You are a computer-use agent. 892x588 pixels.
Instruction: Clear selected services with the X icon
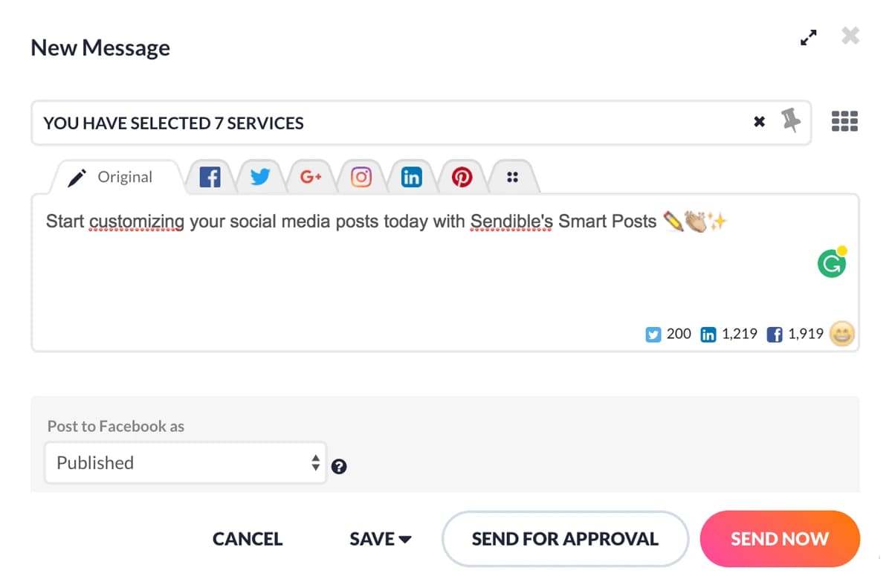[x=759, y=122]
